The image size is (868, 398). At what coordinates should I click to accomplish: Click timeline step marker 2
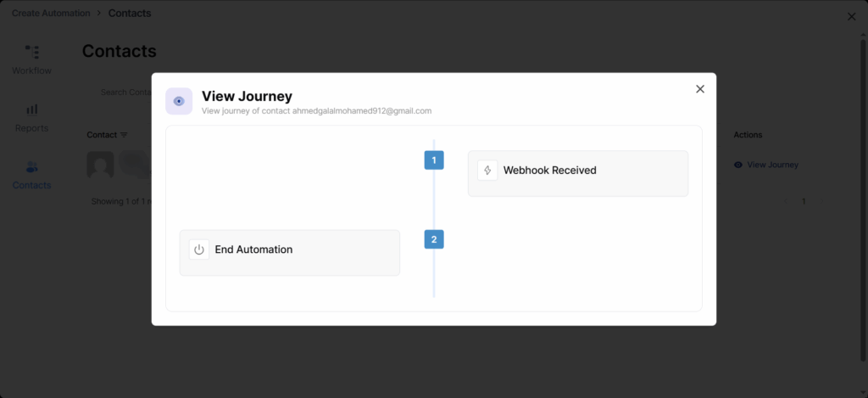click(x=434, y=239)
